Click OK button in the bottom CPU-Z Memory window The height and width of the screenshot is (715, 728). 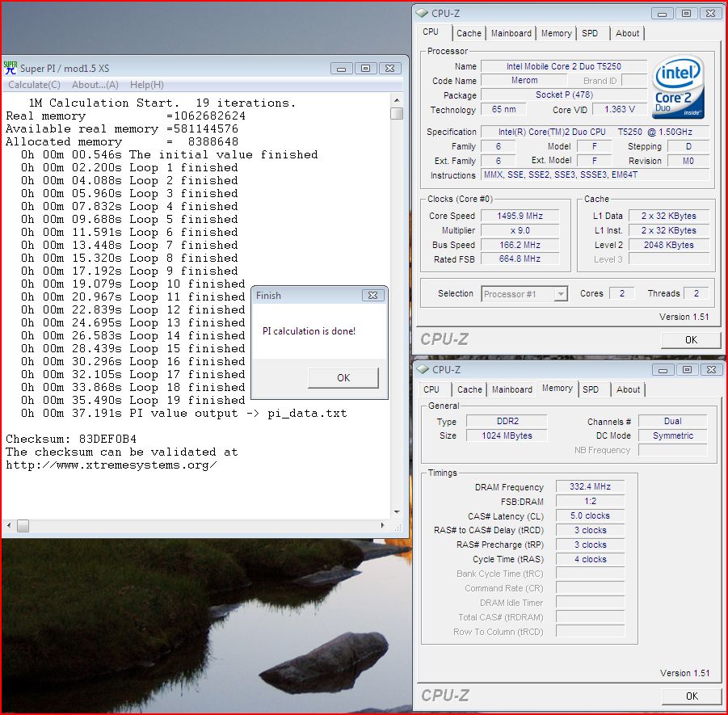692,696
